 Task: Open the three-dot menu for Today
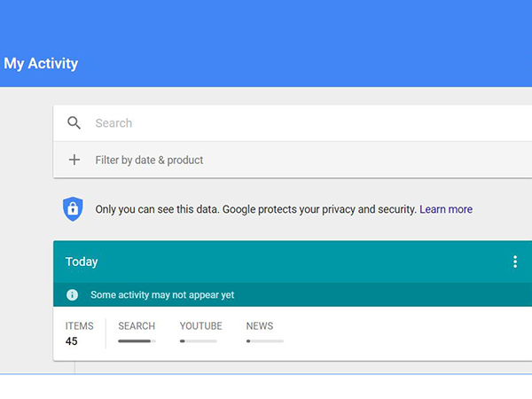[515, 262]
